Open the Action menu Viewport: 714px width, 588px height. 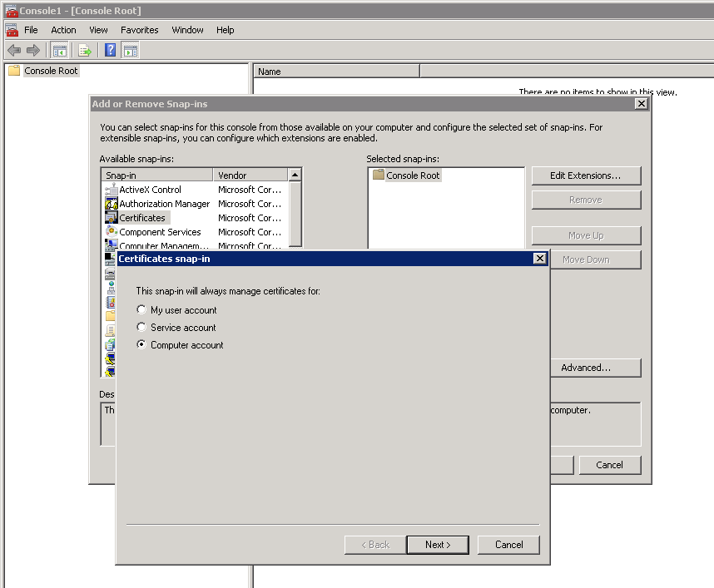click(x=63, y=30)
